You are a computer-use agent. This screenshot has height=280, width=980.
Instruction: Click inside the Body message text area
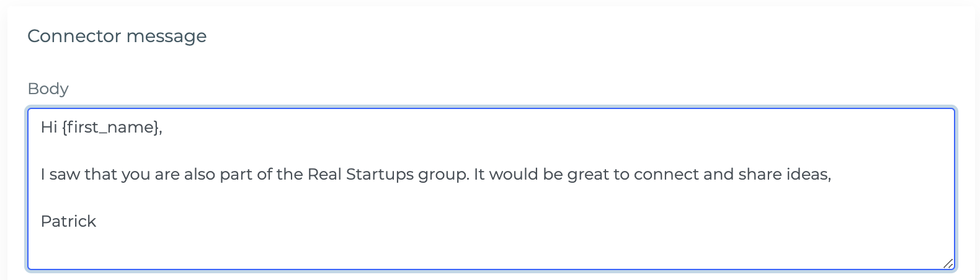(x=491, y=189)
